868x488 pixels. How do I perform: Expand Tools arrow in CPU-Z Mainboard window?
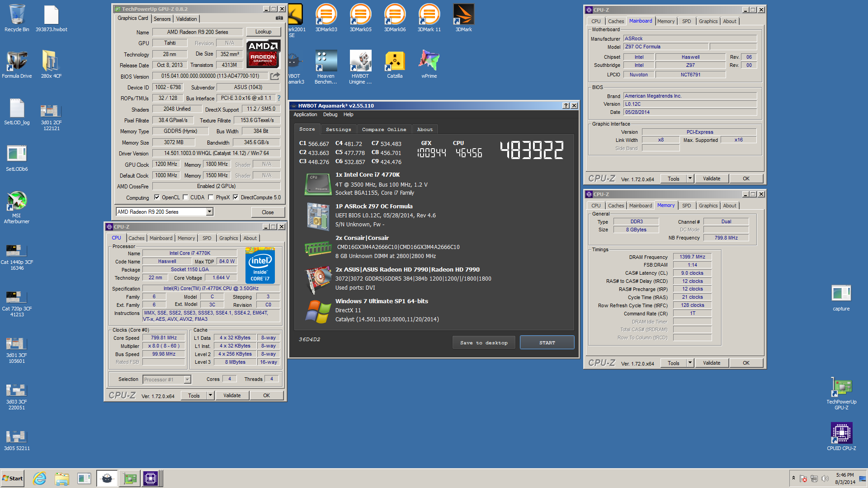[690, 178]
